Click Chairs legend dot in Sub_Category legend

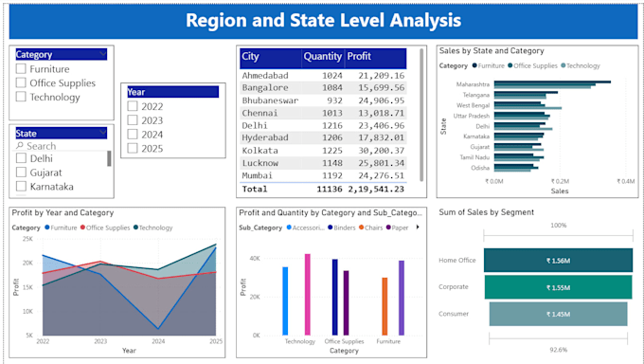(x=362, y=227)
